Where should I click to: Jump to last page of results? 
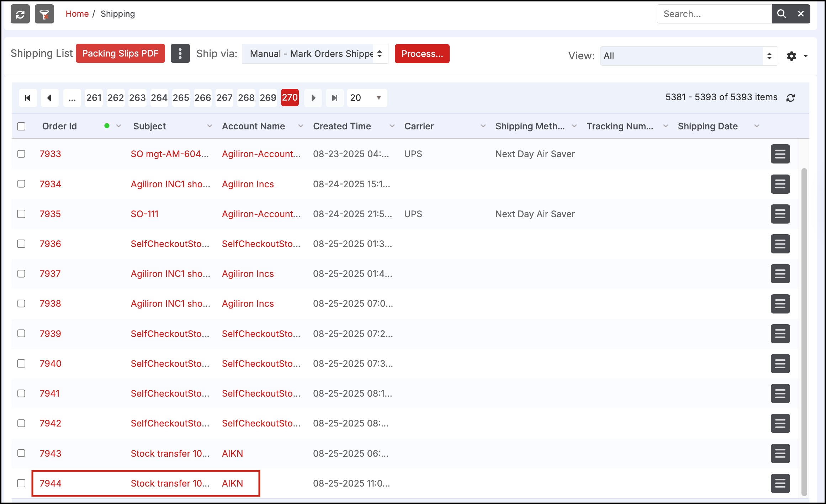click(335, 98)
